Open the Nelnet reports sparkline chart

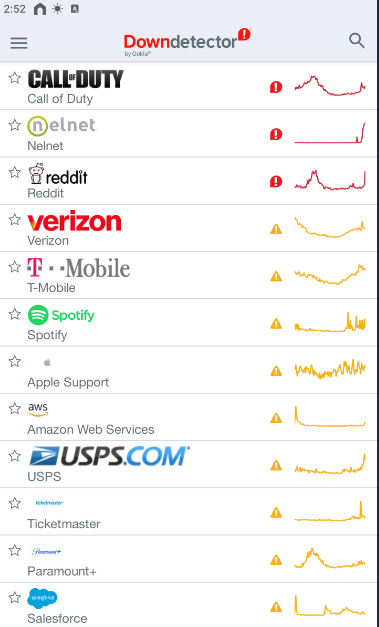(x=330, y=133)
